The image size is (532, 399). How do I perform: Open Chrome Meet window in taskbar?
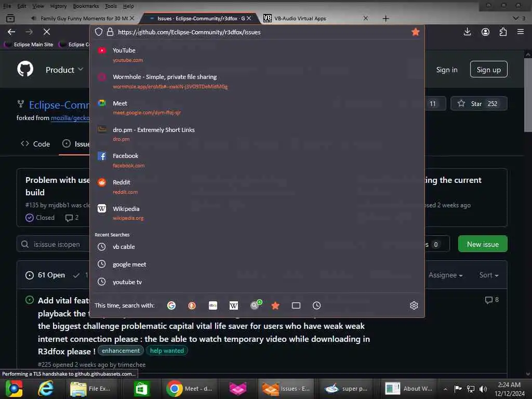click(x=190, y=389)
